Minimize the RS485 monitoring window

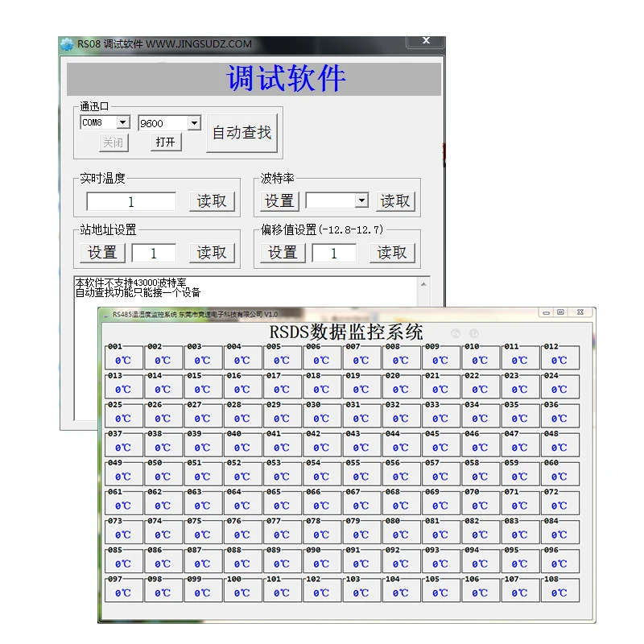[x=546, y=312]
